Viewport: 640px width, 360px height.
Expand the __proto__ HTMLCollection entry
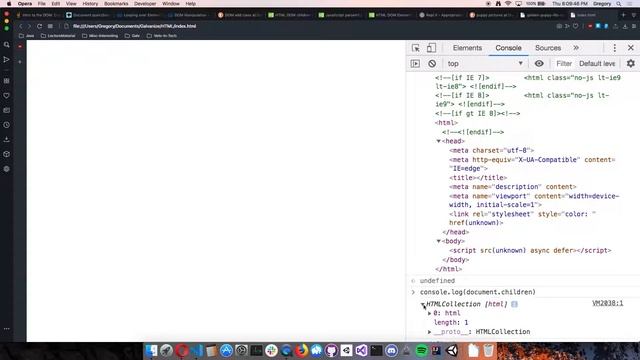tap(429, 332)
